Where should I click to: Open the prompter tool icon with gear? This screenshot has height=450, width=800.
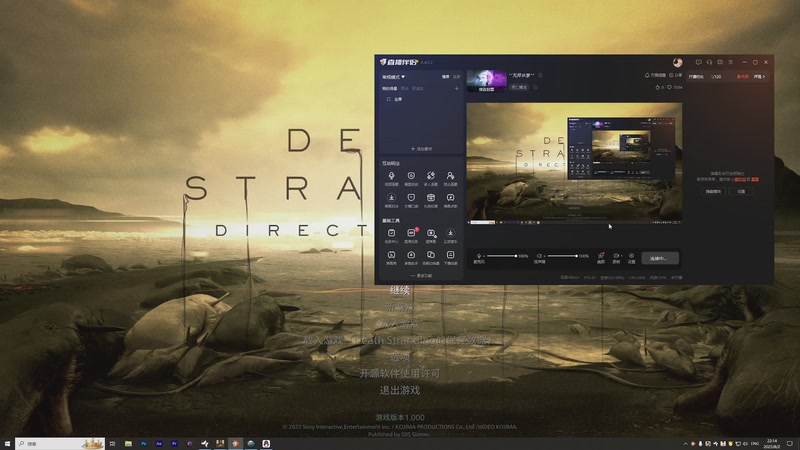point(431,235)
